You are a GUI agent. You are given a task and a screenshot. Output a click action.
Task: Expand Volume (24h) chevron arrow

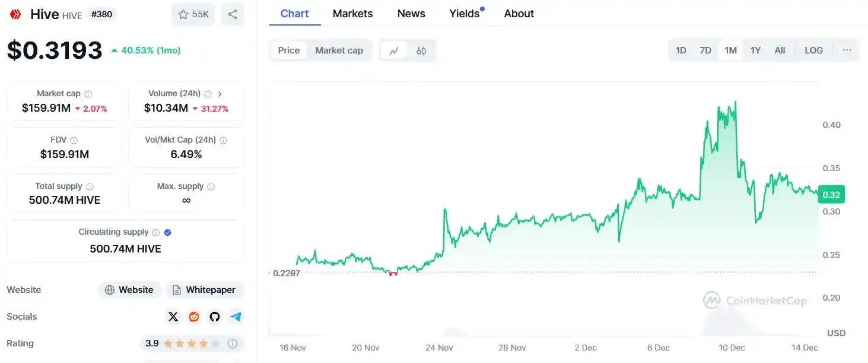[220, 94]
